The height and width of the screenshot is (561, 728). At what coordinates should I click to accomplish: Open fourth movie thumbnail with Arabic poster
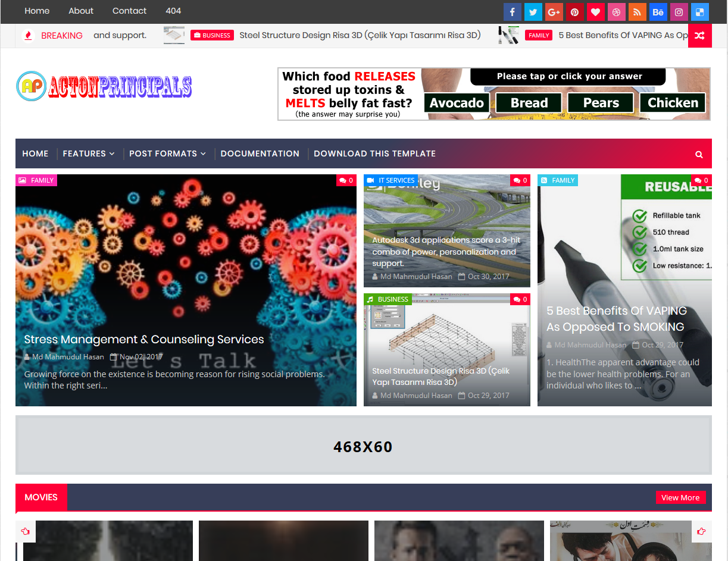point(631,541)
